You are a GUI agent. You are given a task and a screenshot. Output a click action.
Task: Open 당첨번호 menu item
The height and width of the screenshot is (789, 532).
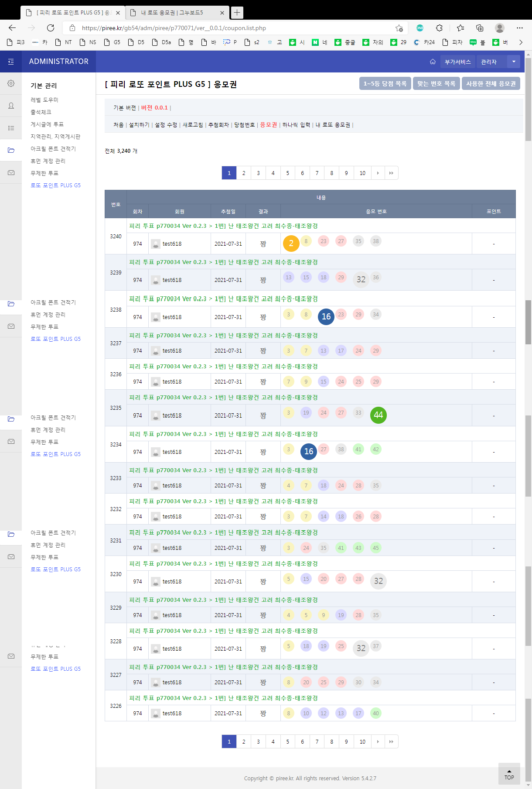point(244,125)
